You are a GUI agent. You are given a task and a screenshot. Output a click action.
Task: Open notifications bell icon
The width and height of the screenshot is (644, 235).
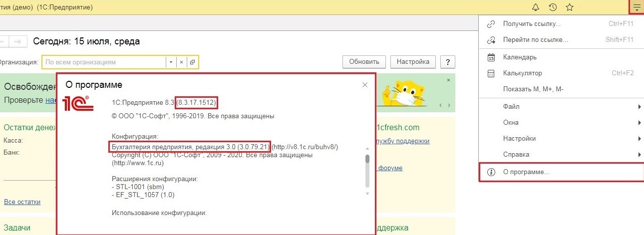click(536, 7)
